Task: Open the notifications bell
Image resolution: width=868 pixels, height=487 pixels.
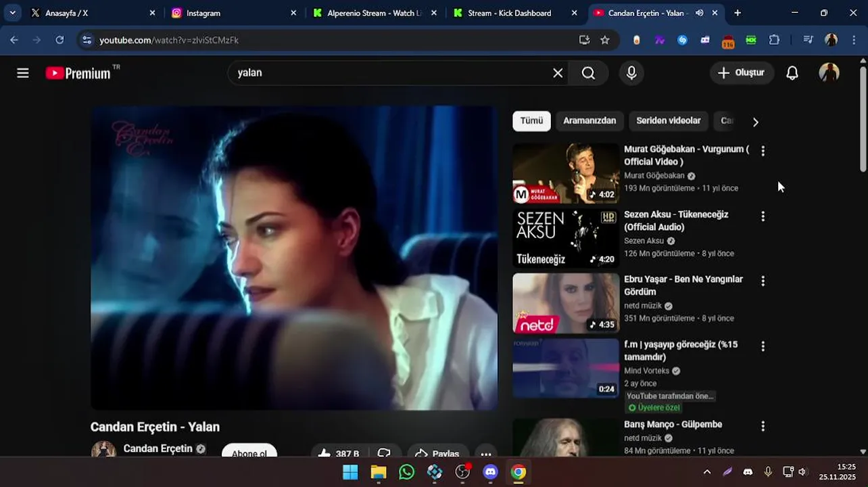Action: coord(792,73)
